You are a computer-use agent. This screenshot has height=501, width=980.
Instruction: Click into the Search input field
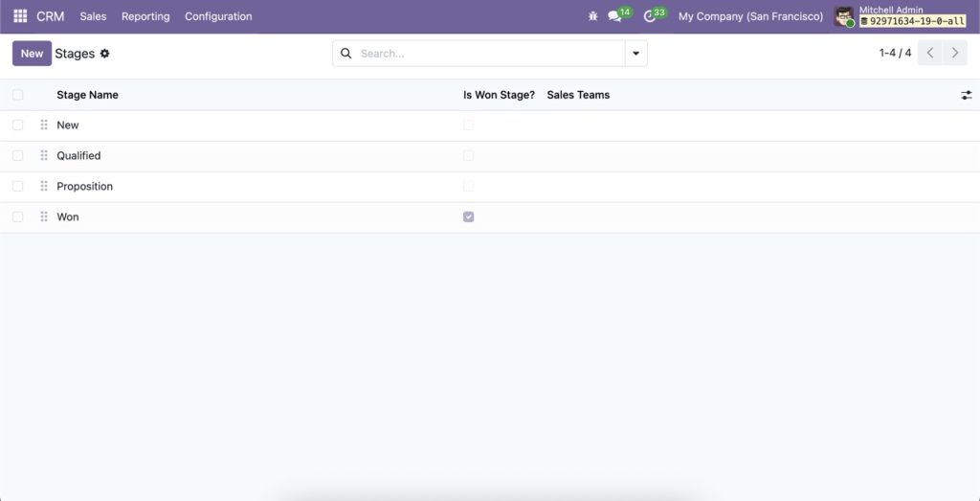pos(488,54)
